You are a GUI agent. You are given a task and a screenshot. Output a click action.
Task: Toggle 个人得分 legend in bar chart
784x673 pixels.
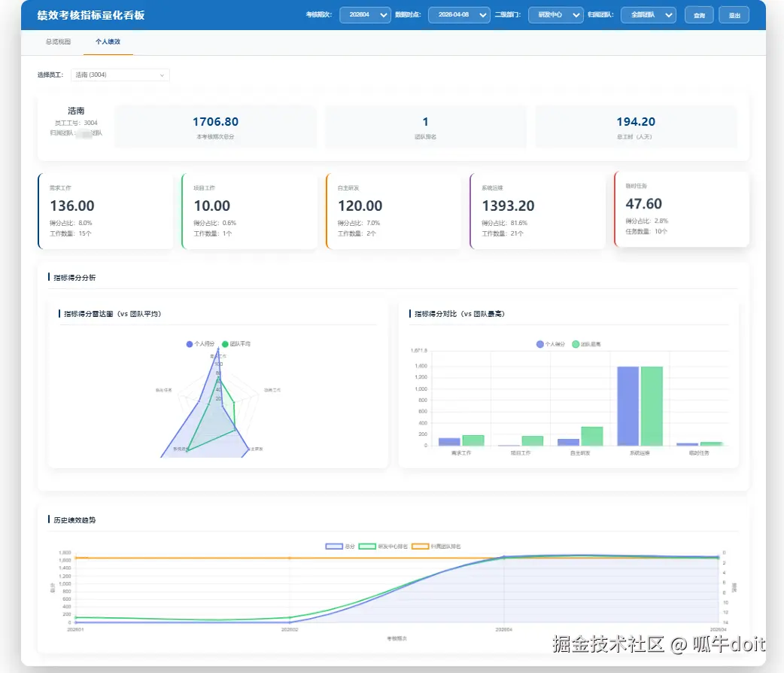click(x=551, y=344)
